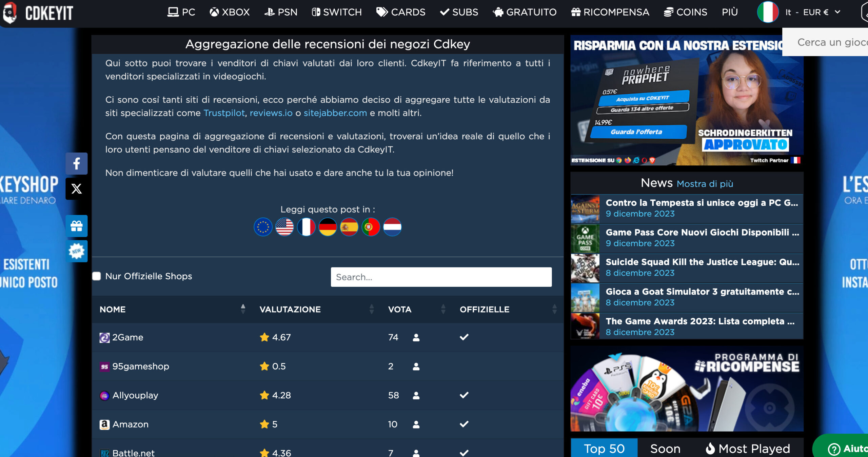Select the Dutch flag language icon

click(392, 227)
